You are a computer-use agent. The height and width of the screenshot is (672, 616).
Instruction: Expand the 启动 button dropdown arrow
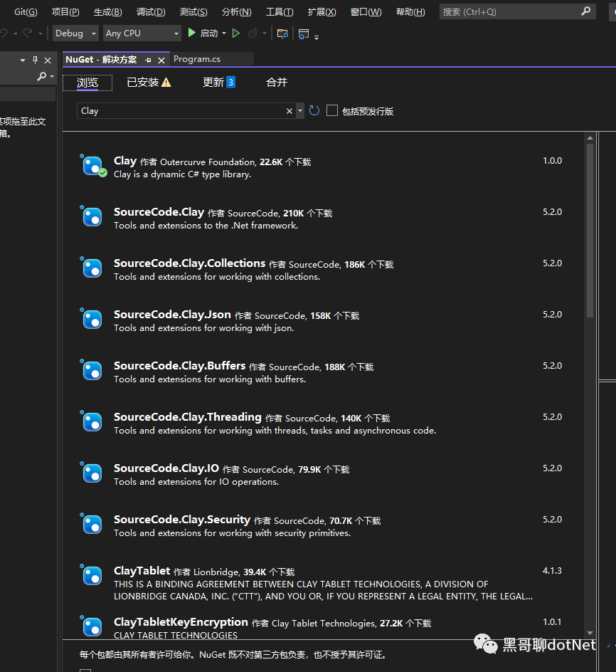[224, 33]
